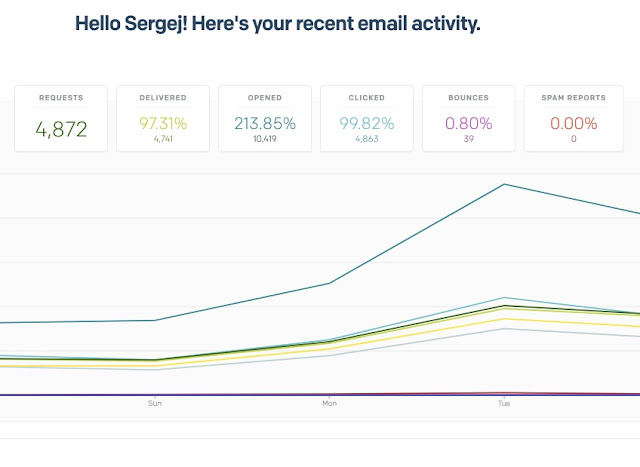Image resolution: width=640 pixels, height=467 pixels.
Task: Click the grey line point at Sun
Action: [155, 369]
